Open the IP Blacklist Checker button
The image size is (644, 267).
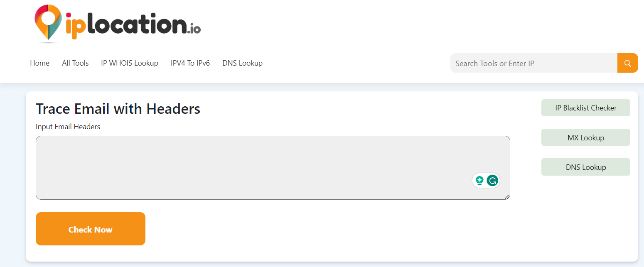click(585, 108)
